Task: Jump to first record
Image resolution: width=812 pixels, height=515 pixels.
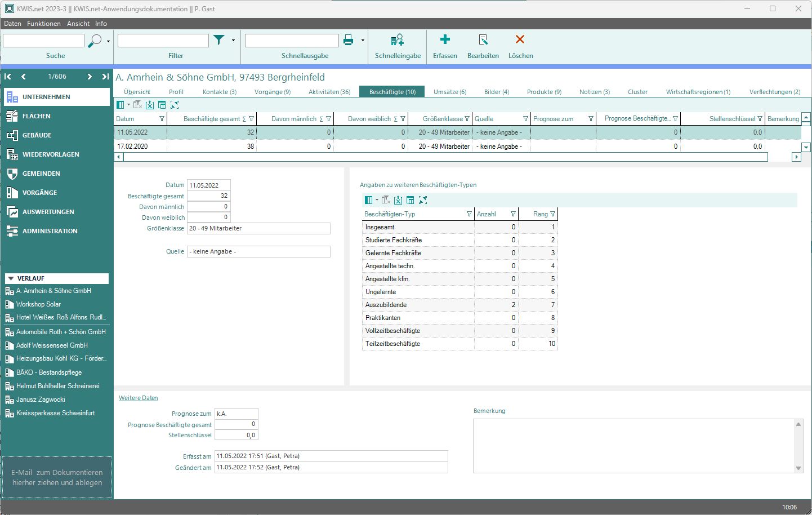Action: coord(8,77)
